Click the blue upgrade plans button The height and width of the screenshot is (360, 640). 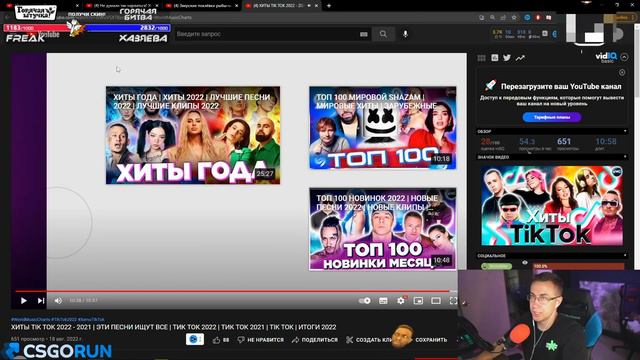pos(552,117)
